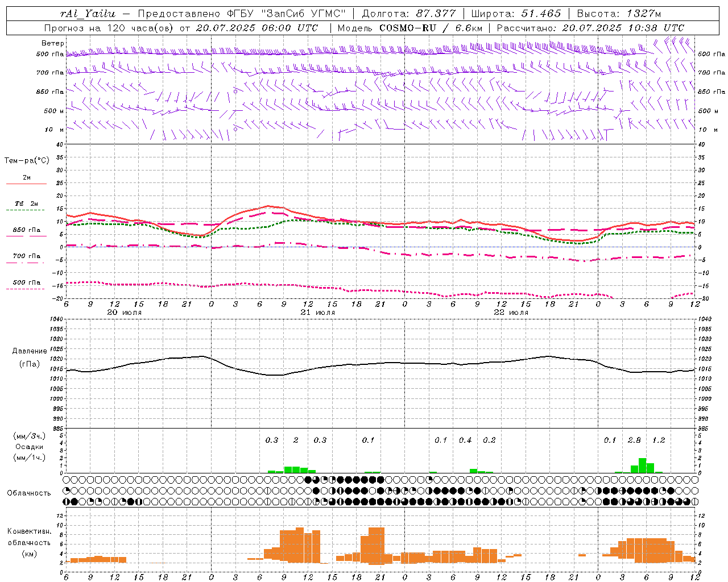Click the 2 precipitation total on 21 июля
Screen dimensions: 728x582
pyautogui.click(x=296, y=440)
